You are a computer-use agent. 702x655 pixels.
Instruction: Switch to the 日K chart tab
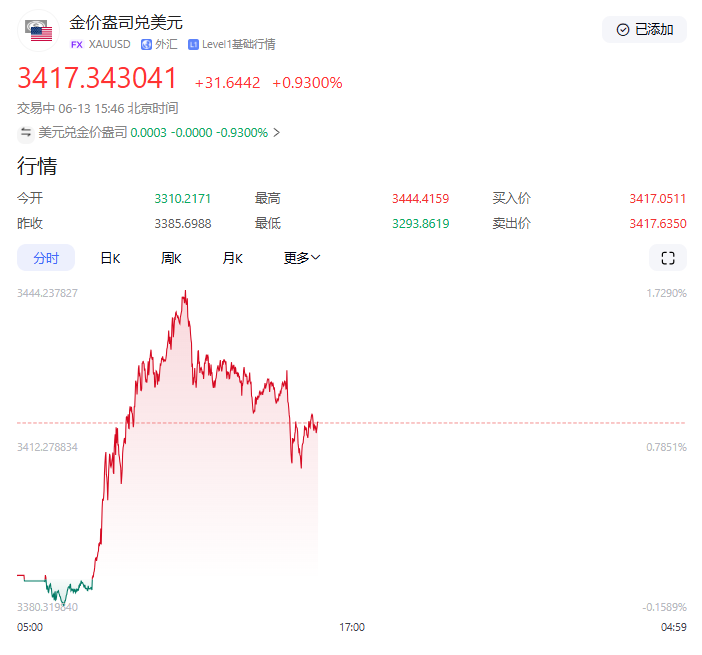click(110, 258)
